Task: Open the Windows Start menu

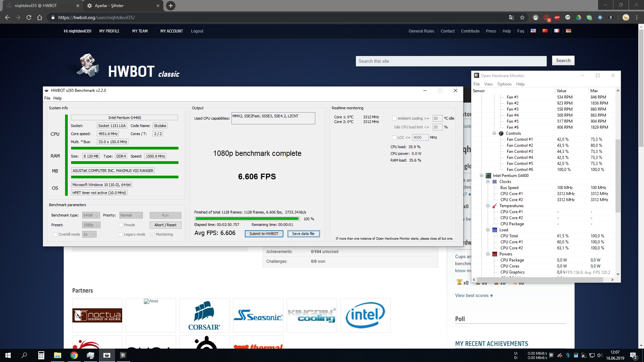Action: point(8,355)
